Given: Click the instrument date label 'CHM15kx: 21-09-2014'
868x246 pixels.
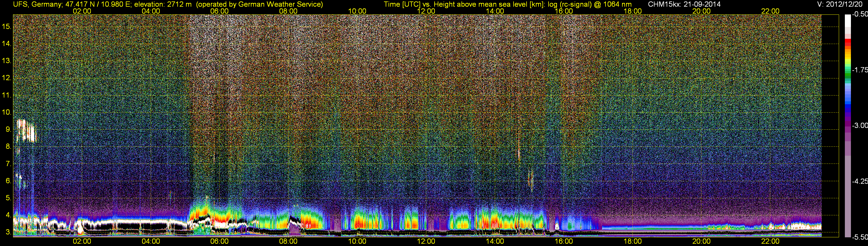Looking at the screenshot, I should [x=684, y=4].
